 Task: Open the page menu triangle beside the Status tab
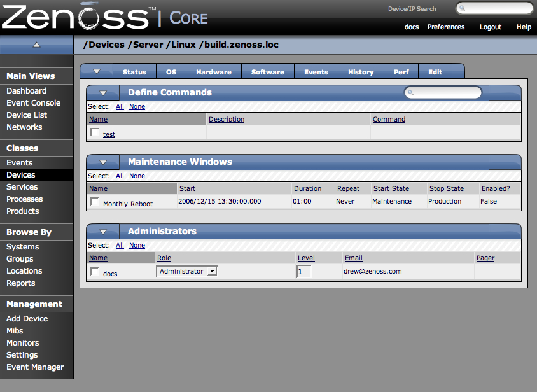(97, 72)
